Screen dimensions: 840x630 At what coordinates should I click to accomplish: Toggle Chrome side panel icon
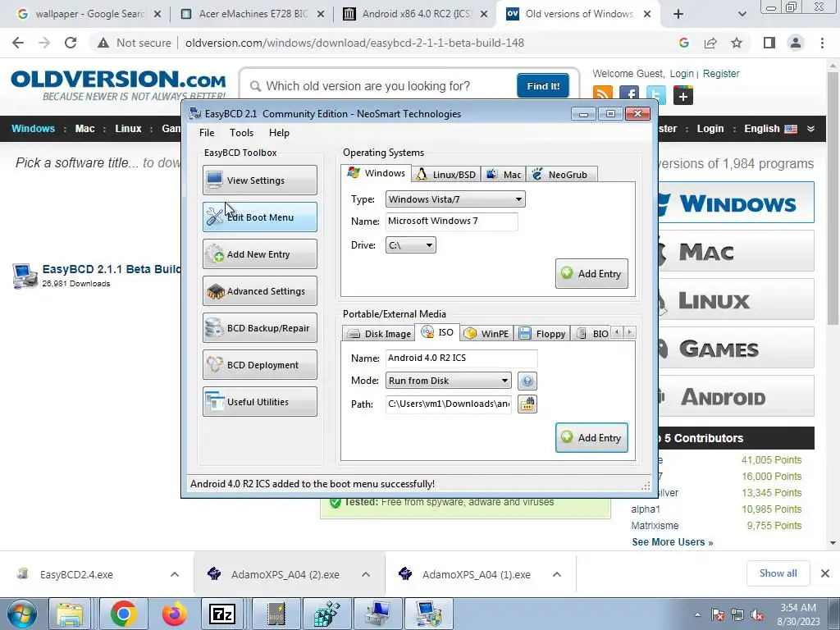[769, 43]
